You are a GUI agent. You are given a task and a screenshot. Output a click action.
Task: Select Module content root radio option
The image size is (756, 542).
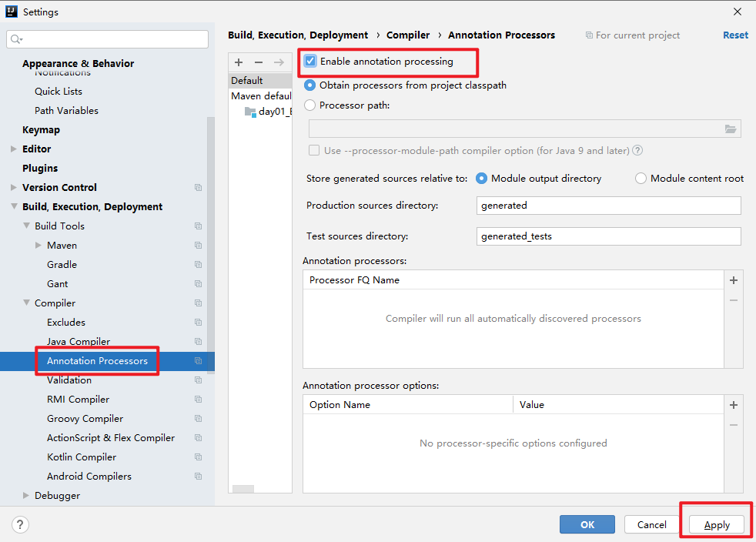point(641,179)
